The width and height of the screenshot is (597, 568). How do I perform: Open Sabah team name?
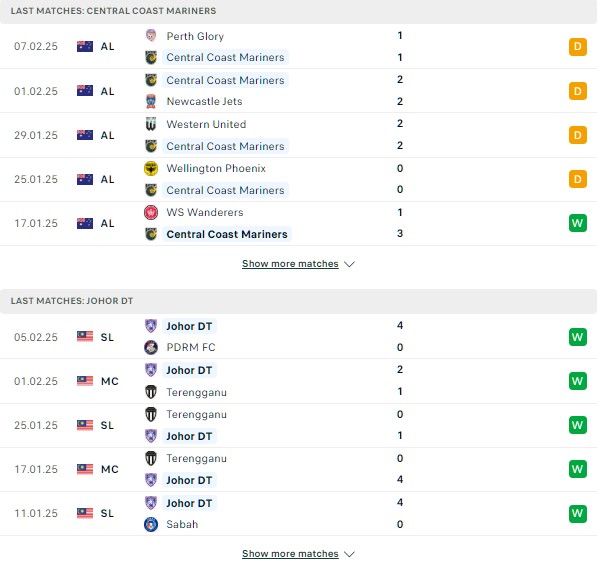tap(182, 524)
